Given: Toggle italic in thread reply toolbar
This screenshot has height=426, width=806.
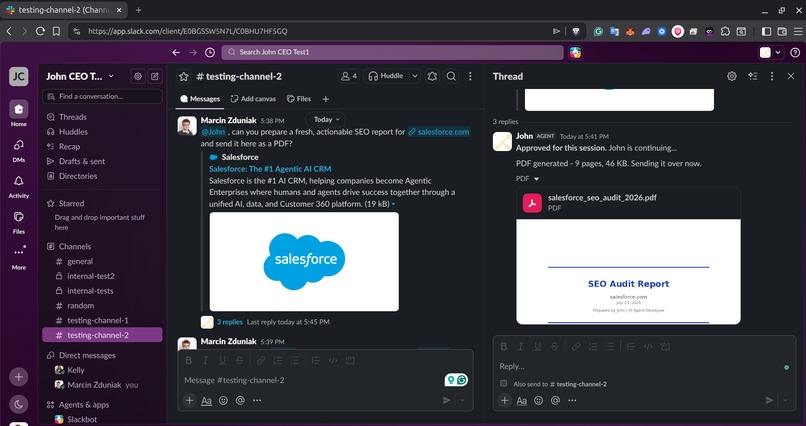Looking at the screenshot, I should click(x=521, y=347).
